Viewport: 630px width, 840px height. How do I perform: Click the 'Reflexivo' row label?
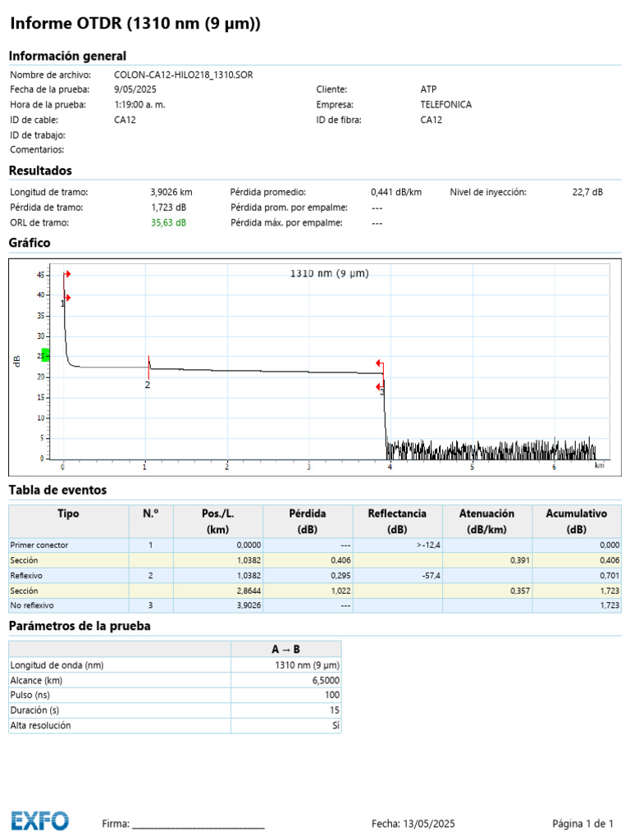pos(26,575)
